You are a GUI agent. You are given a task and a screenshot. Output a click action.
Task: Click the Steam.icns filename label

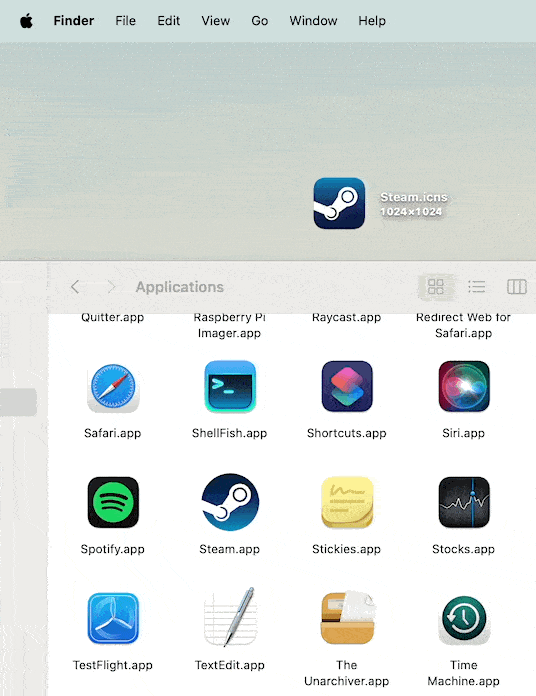coord(414,197)
